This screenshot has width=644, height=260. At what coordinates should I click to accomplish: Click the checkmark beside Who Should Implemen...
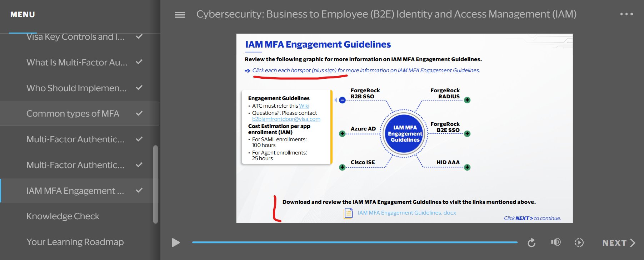click(x=139, y=88)
